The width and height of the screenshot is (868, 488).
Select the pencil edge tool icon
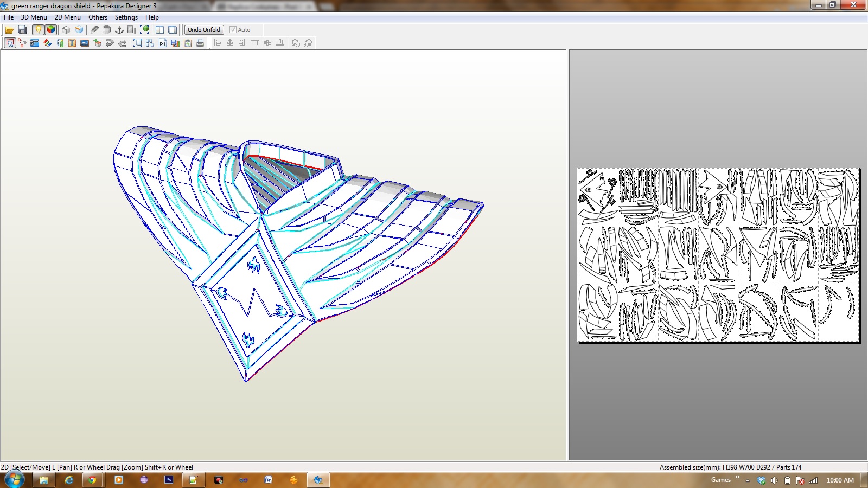[94, 30]
